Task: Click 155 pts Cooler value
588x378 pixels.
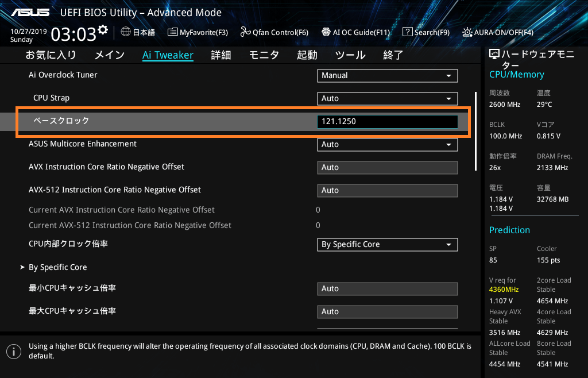Action: coord(548,260)
